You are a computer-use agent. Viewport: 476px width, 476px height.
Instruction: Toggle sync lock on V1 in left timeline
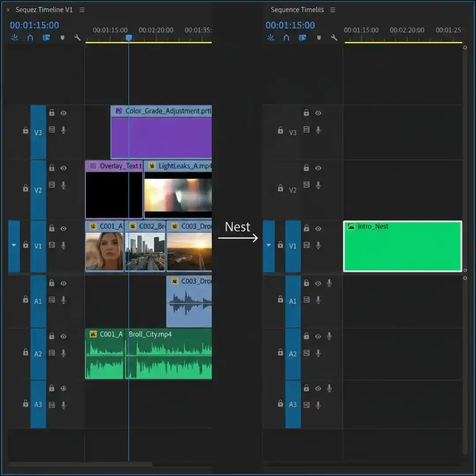[x=52, y=245]
